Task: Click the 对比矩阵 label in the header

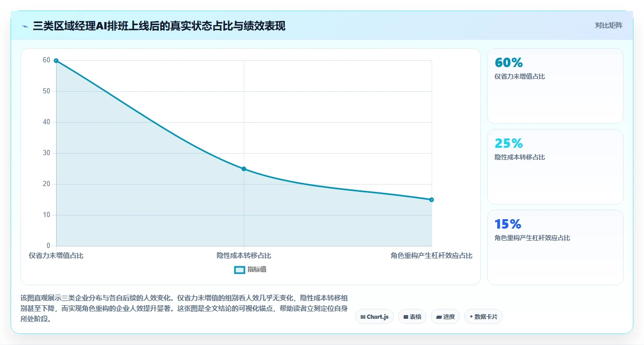Action: pos(608,26)
